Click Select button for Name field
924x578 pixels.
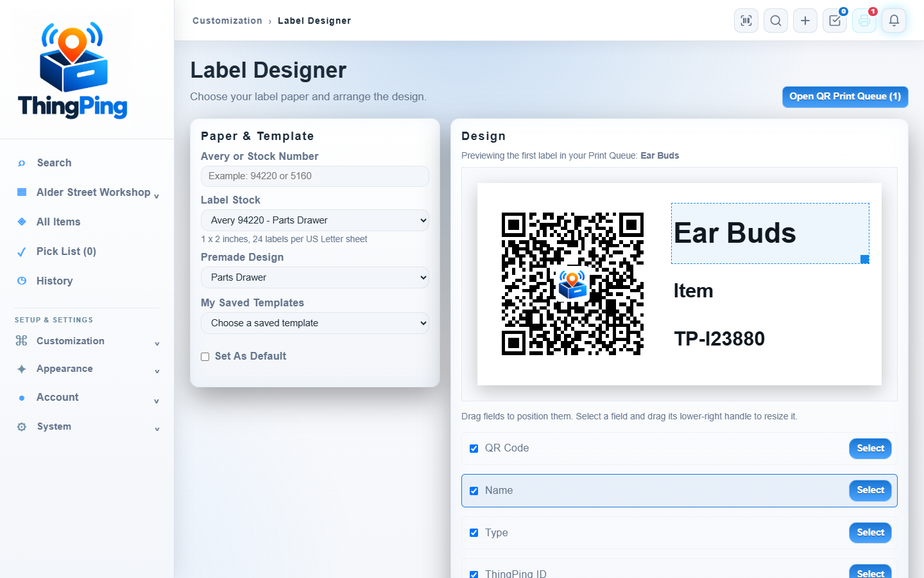(870, 490)
